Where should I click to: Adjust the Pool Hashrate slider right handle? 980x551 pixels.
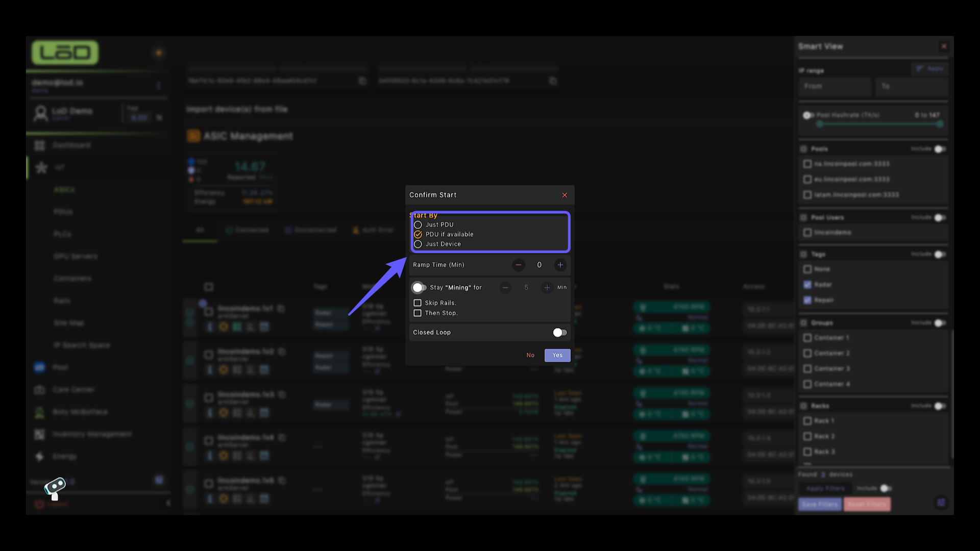click(x=940, y=124)
